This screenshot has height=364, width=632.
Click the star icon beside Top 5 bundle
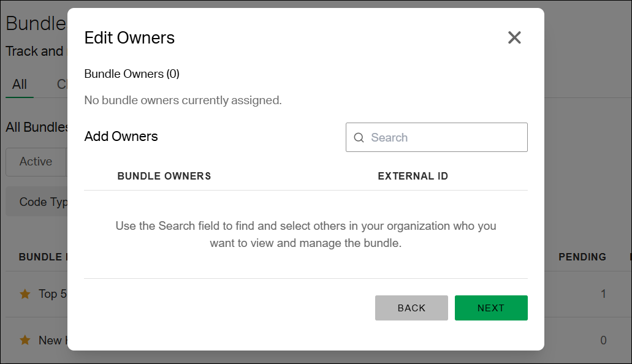(25, 294)
